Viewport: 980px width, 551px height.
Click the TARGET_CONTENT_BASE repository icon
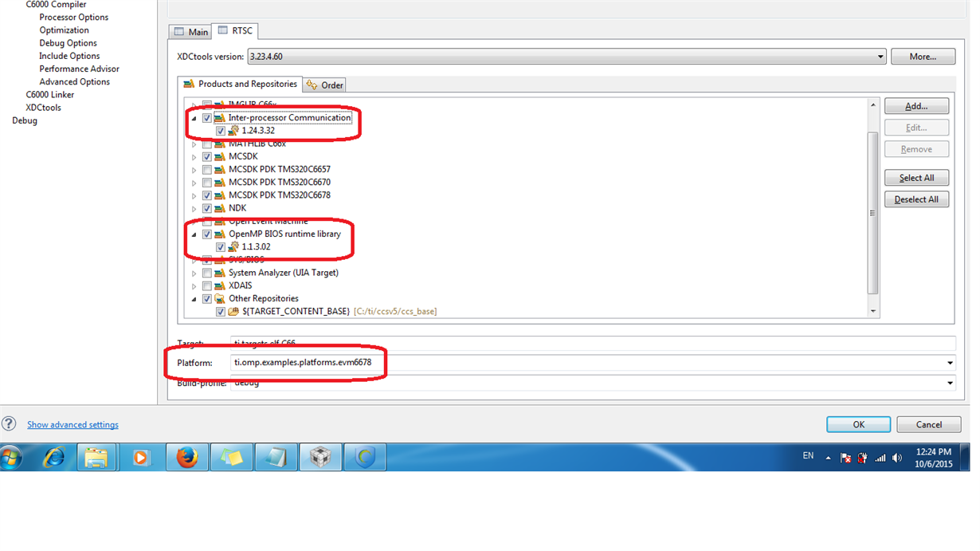(x=233, y=311)
